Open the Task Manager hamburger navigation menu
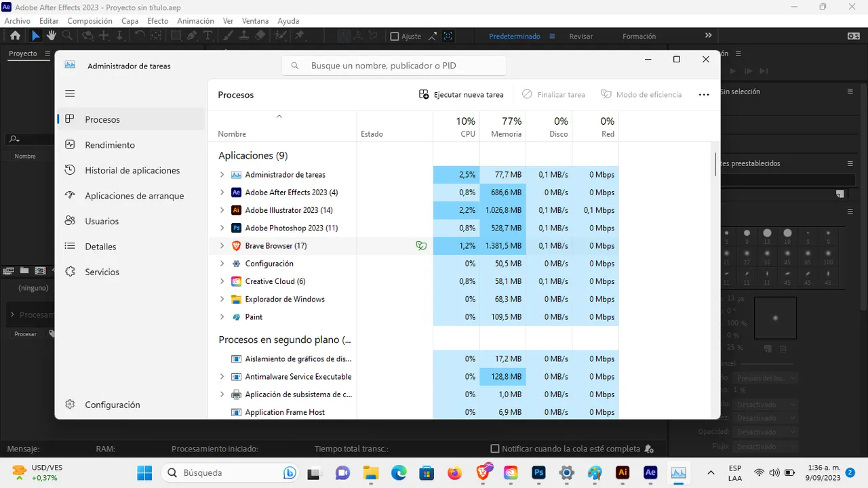The image size is (868, 488). click(70, 94)
